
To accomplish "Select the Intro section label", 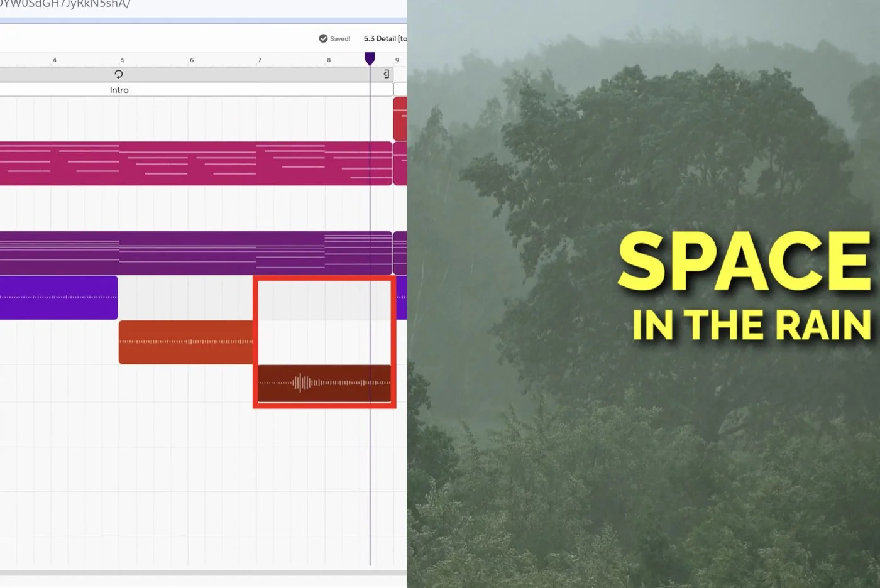I will [x=119, y=90].
